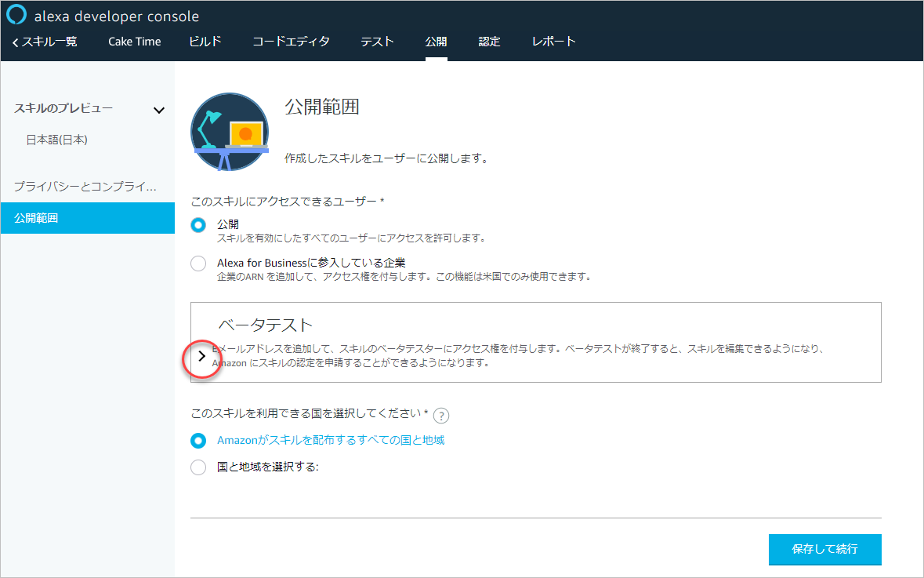Go to the ビルド tab
This screenshot has height=578, width=924.
204,42
